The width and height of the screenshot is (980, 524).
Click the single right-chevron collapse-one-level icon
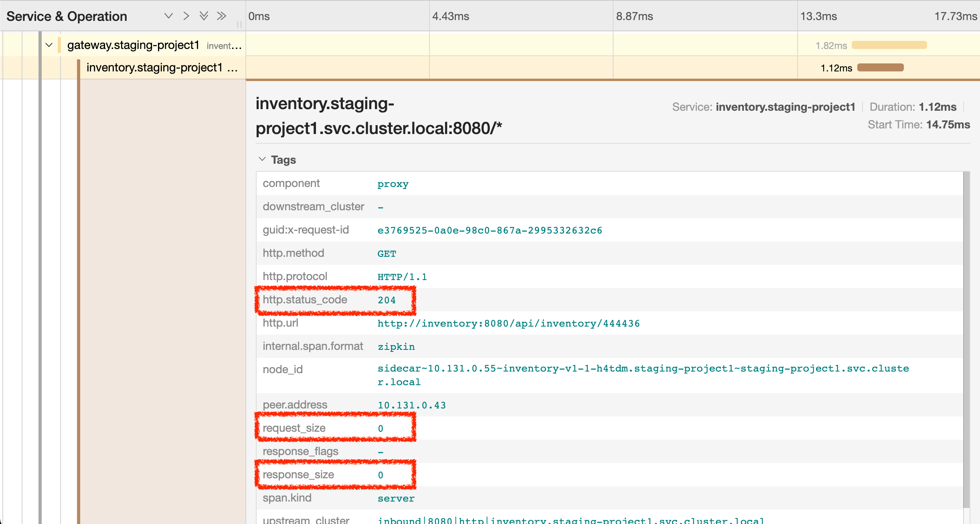(x=186, y=16)
